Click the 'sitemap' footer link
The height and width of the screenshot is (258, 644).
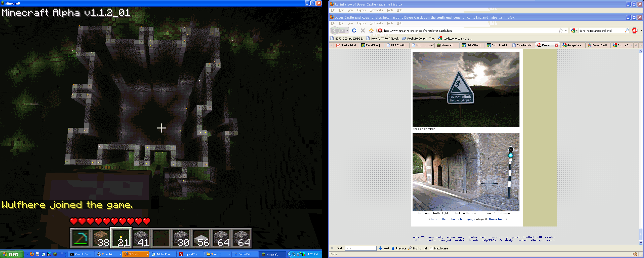536,240
